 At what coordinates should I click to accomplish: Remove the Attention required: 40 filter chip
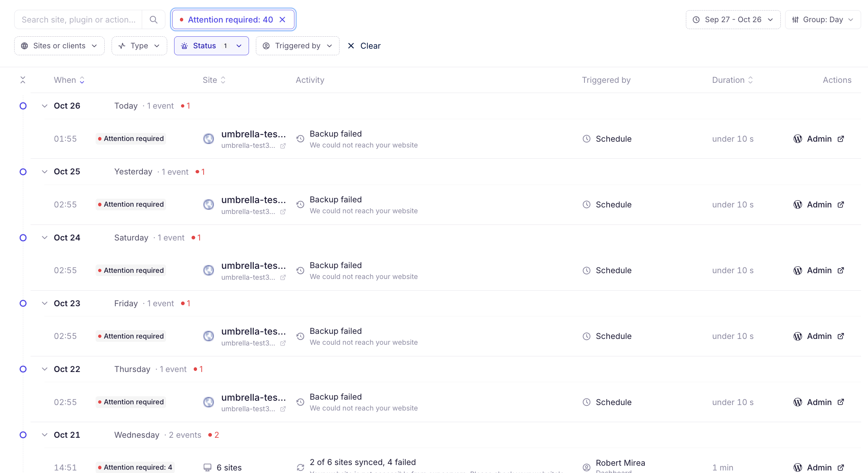(x=282, y=20)
